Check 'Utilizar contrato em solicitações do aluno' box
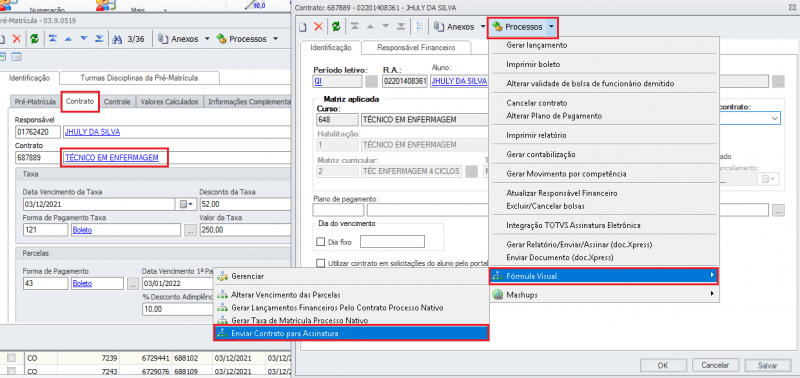Viewport: 800px width, 378px height. (320, 263)
